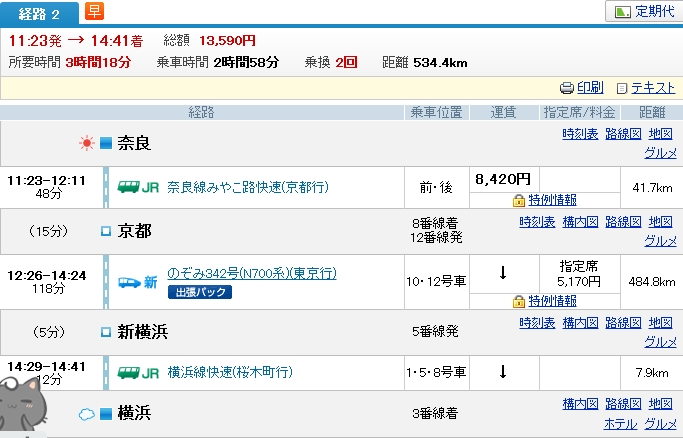Select the 経路 2 tab
The height and width of the screenshot is (438, 683).
tap(39, 13)
